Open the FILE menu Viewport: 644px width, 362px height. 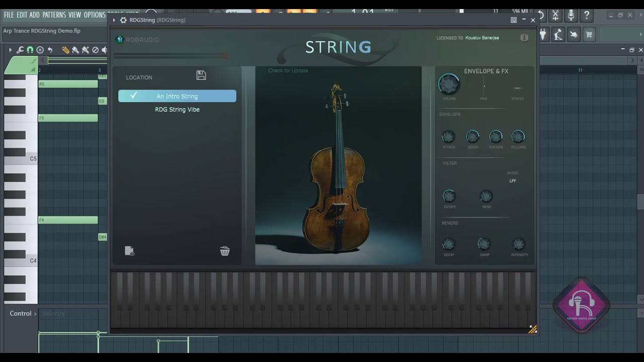tap(9, 15)
